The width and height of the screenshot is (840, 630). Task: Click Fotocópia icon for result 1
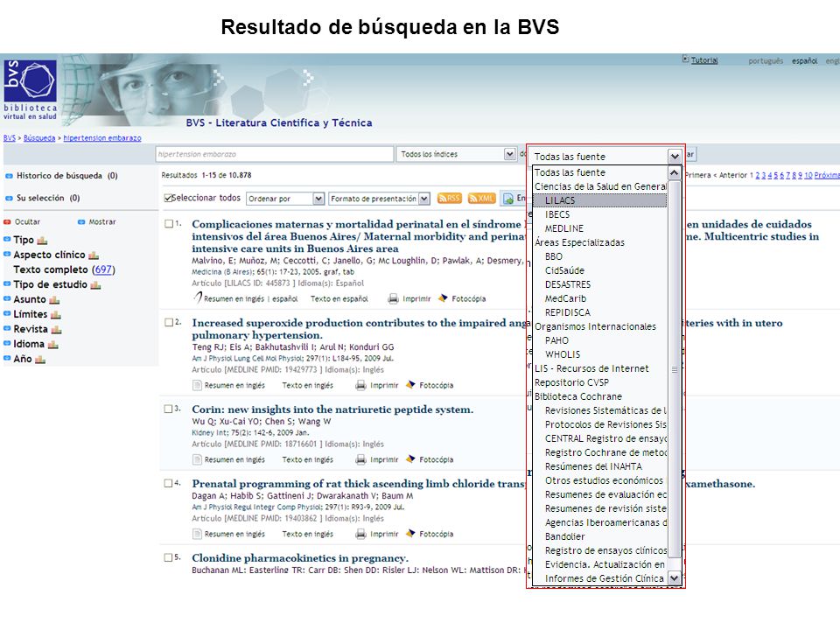pos(443,297)
